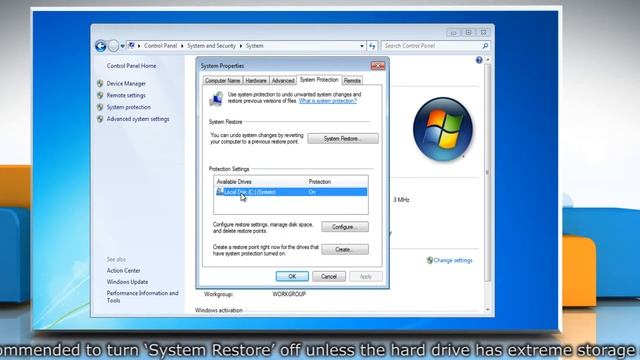This screenshot has height=360, width=640.
Task: Click Change settings link with shield
Action: tap(453, 260)
